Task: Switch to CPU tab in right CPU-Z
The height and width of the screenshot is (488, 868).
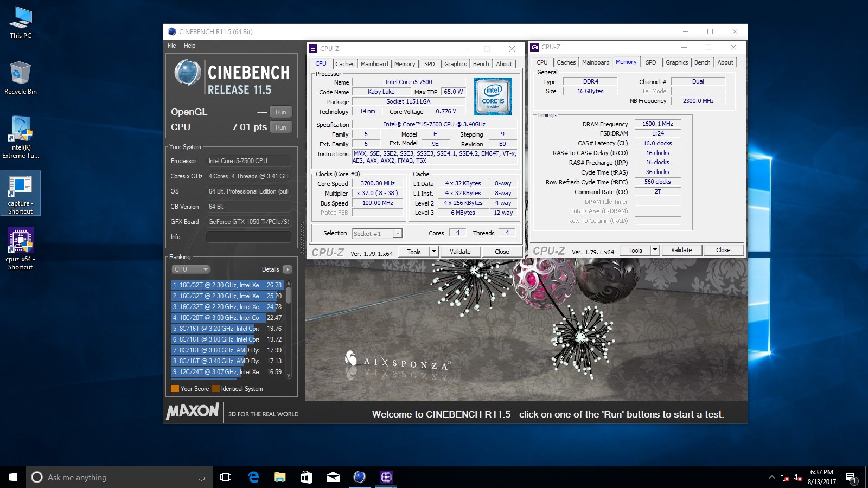Action: coord(542,62)
